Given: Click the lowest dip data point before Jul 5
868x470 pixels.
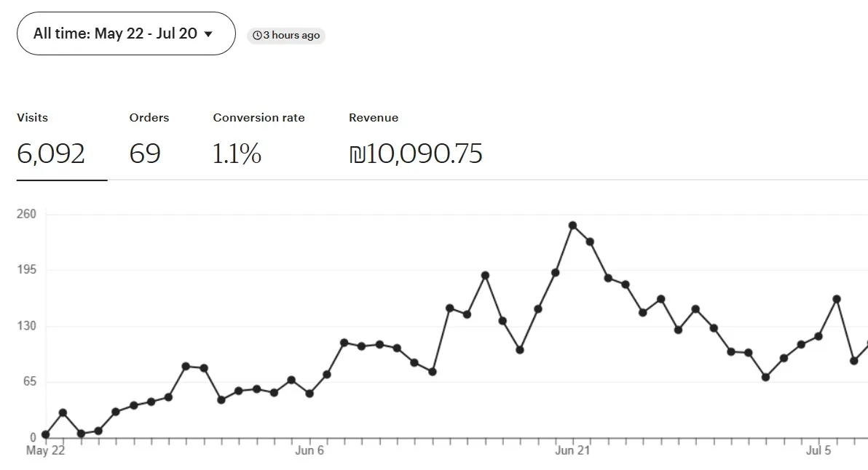Looking at the screenshot, I should pyautogui.click(x=765, y=377).
